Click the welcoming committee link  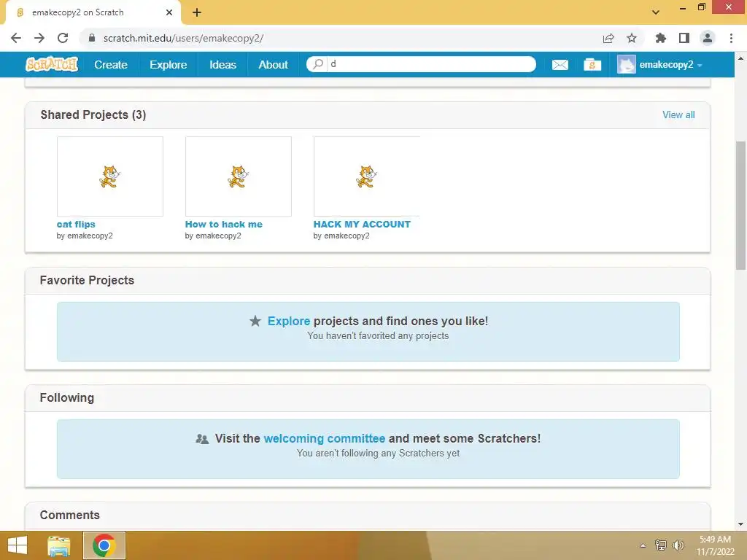(x=325, y=438)
